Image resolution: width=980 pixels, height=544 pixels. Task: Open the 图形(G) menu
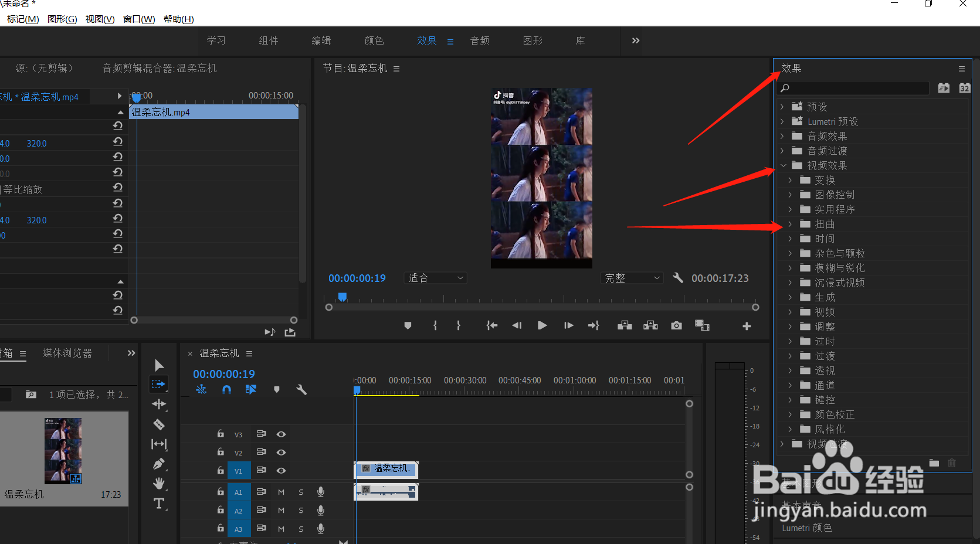(x=62, y=19)
